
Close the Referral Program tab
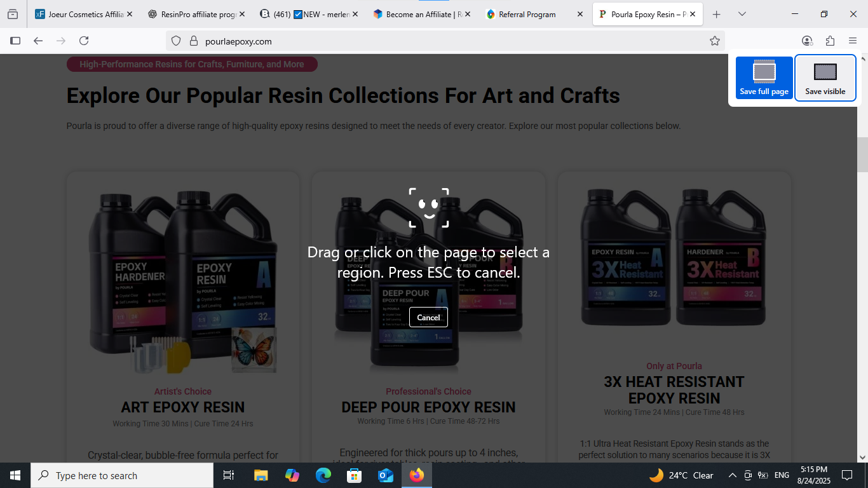pyautogui.click(x=580, y=14)
